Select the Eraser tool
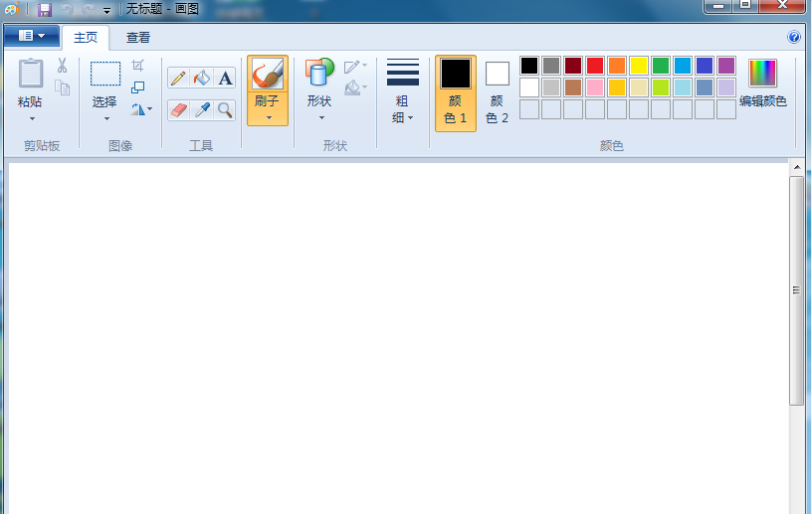Screen dimensions: 812x514 click(x=178, y=110)
